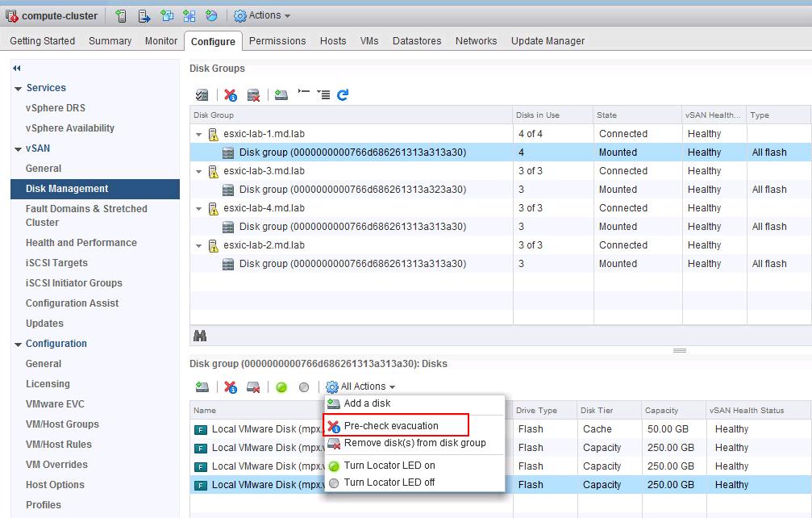
Task: Select Pre-check evacuation menu item
Action: [414, 426]
